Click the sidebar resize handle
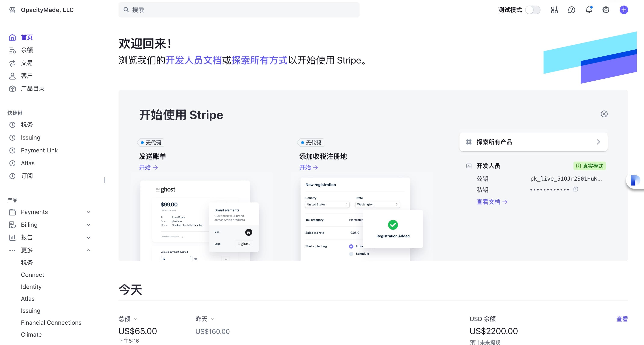 coord(105,180)
